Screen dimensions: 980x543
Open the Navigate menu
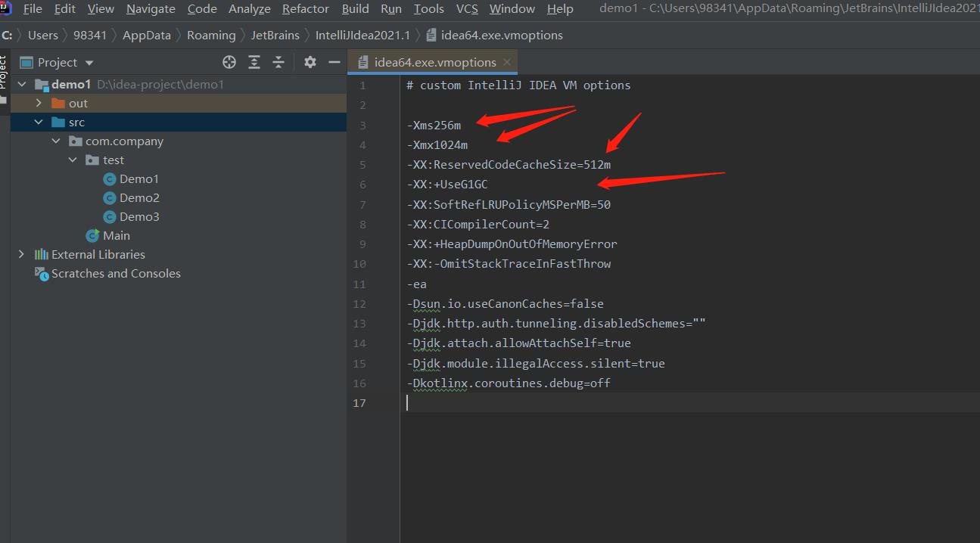pyautogui.click(x=151, y=9)
